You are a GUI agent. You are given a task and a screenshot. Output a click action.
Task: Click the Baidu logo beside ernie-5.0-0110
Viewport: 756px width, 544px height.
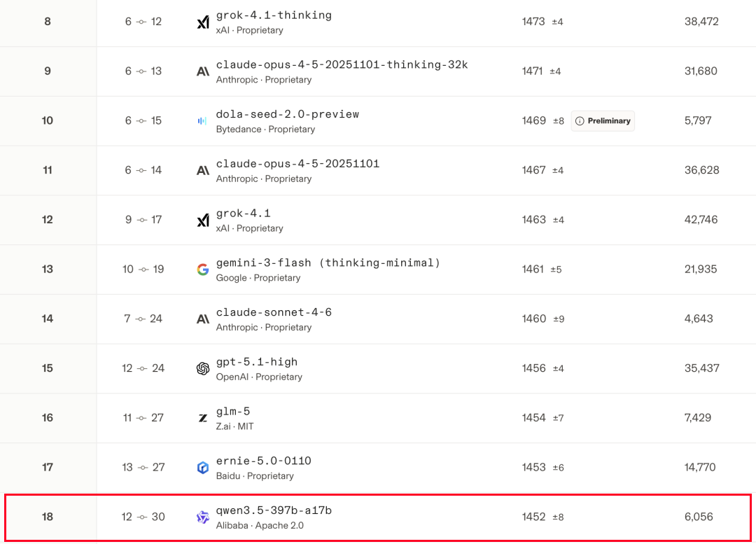click(x=203, y=468)
